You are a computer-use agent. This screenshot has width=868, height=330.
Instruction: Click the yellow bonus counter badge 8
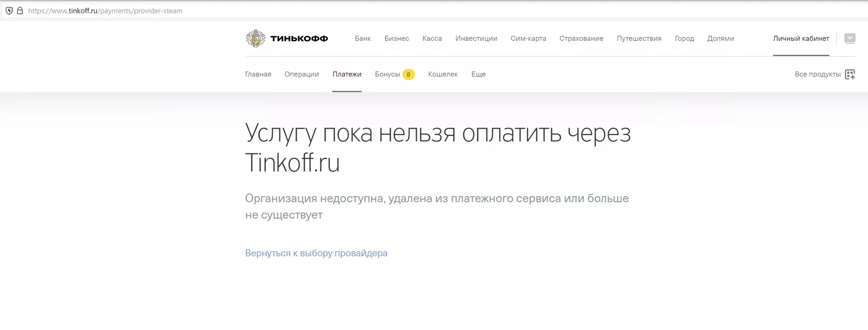click(x=408, y=75)
